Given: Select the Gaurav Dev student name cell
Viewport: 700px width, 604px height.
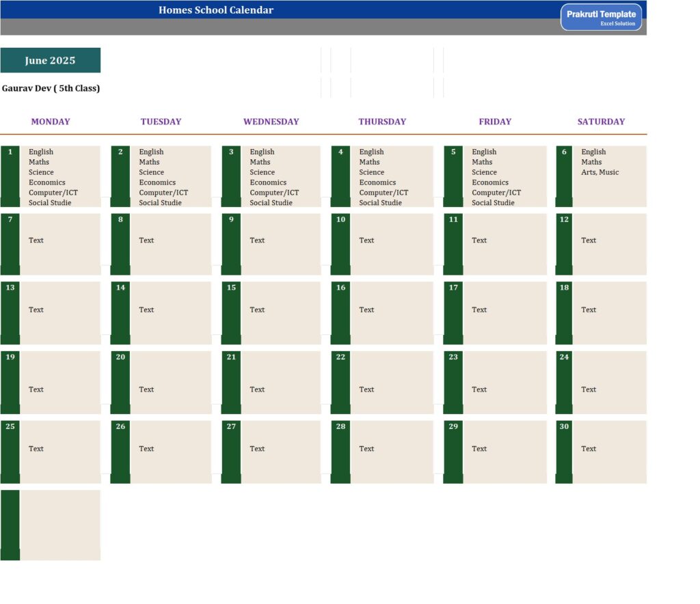Looking at the screenshot, I should [51, 88].
